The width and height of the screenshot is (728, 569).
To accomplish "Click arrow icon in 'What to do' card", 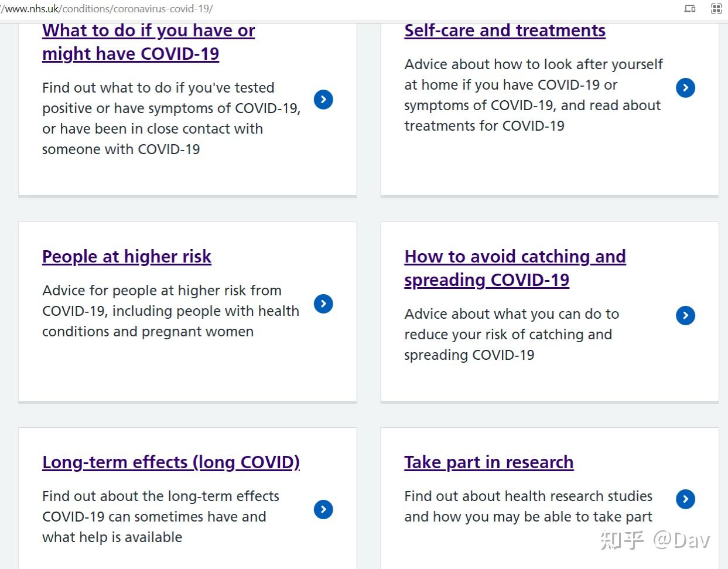I will point(323,99).
